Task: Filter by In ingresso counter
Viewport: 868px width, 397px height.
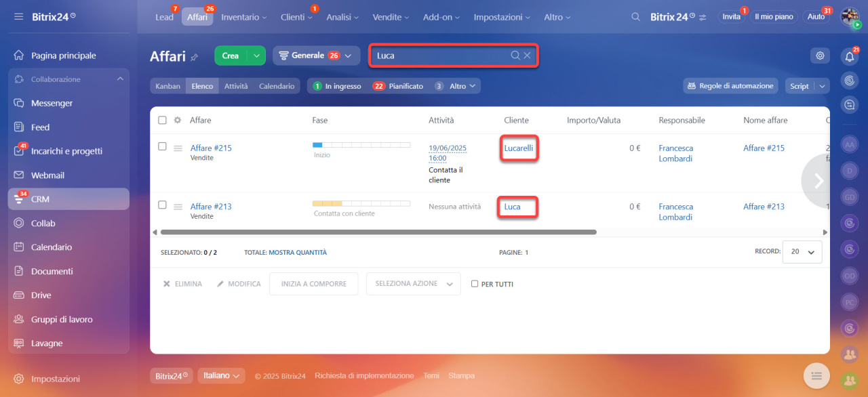Action: tap(337, 86)
